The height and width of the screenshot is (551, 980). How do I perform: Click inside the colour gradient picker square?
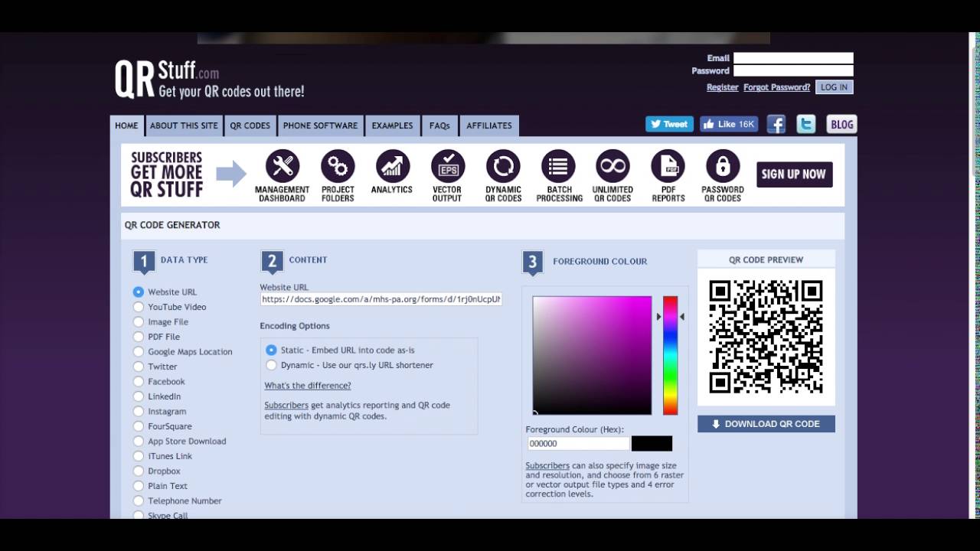pyautogui.click(x=592, y=355)
